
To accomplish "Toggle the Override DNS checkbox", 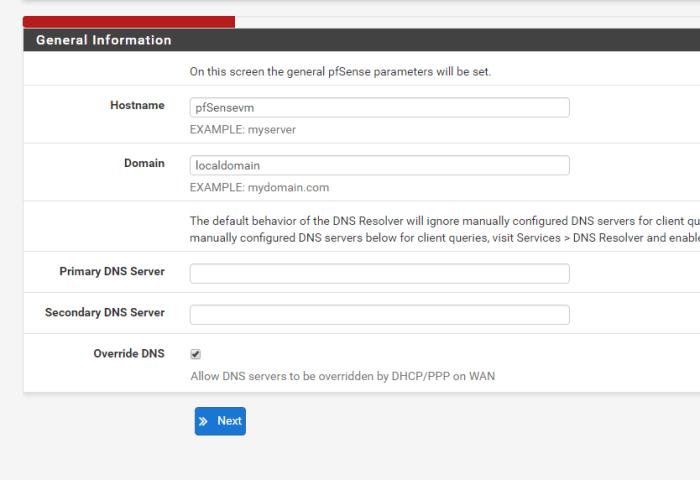I will tap(196, 354).
